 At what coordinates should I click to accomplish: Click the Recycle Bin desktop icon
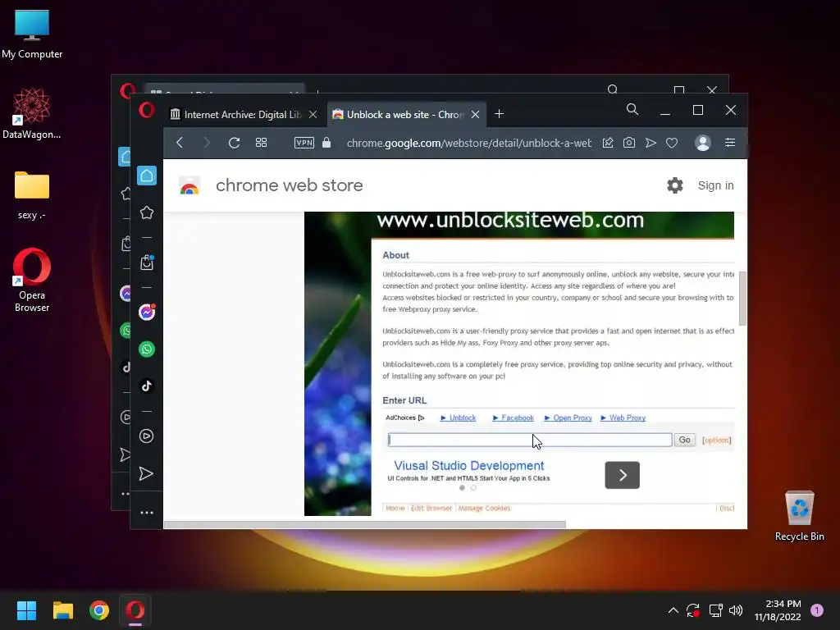coord(799,516)
